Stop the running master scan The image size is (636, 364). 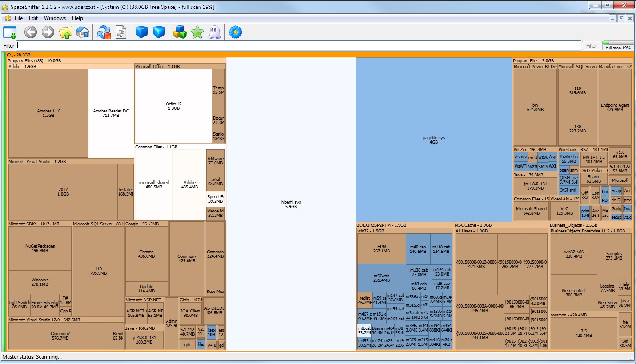(104, 32)
